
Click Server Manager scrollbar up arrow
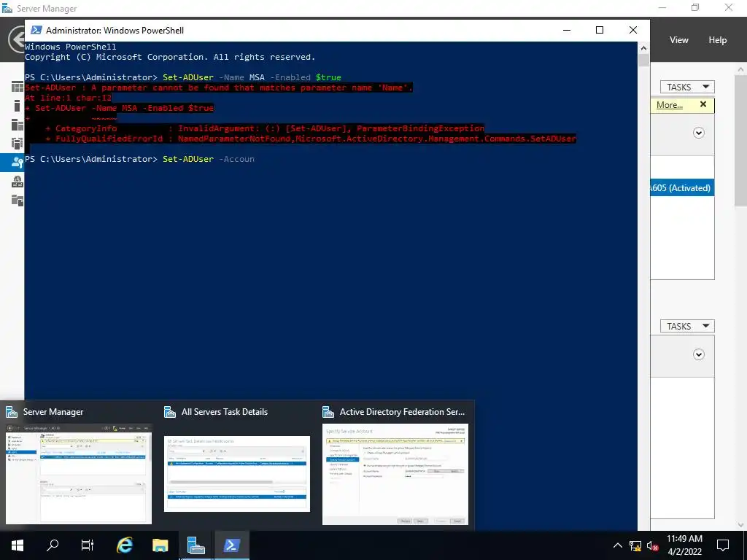click(x=741, y=70)
